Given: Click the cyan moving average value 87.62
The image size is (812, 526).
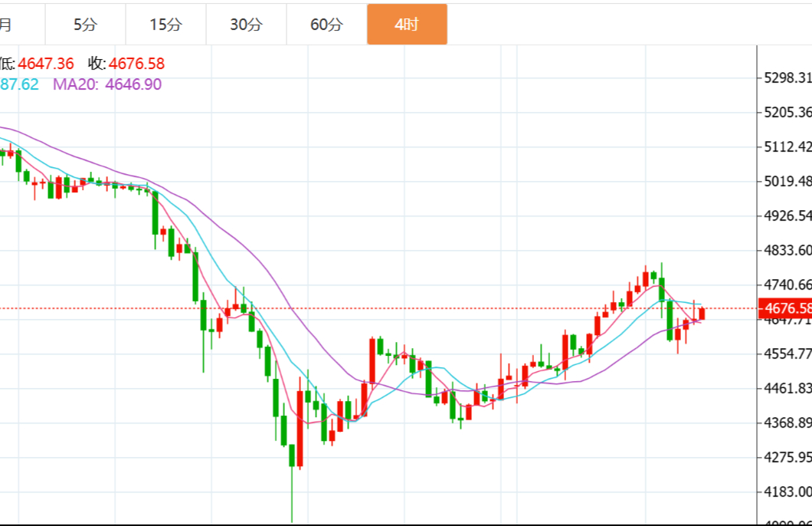Looking at the screenshot, I should (19, 84).
